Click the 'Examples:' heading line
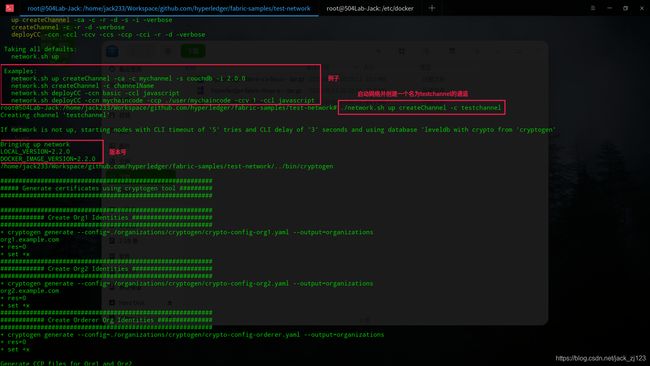 (20, 71)
